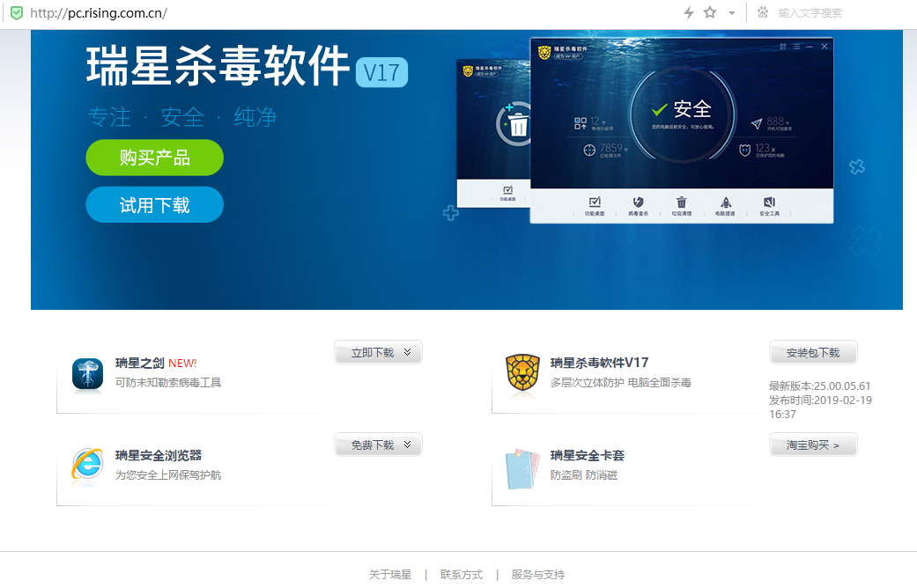
Task: Click the 专注 · 安全 · 纯净 slogan text
Action: [182, 117]
